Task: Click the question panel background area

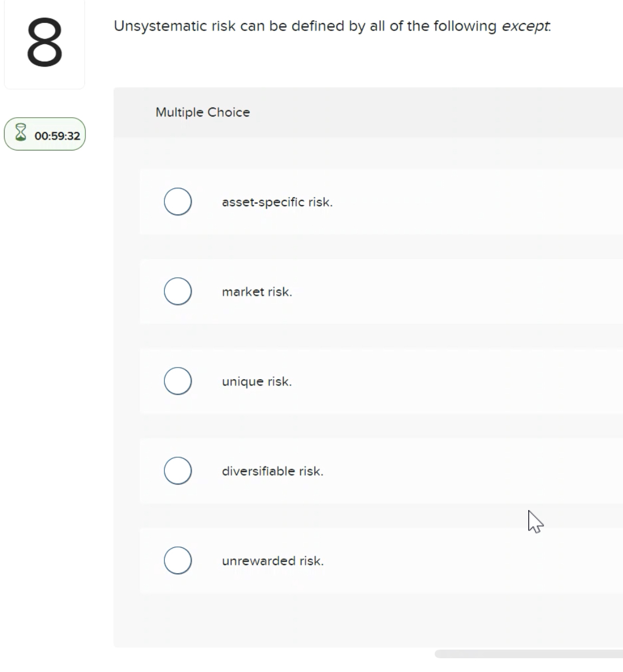Action: [367, 620]
